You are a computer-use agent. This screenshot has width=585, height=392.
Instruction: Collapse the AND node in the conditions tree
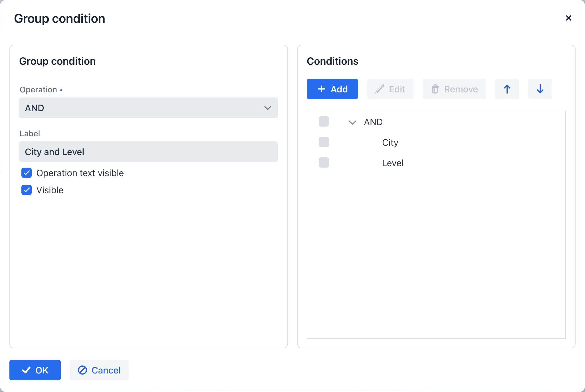coord(352,122)
